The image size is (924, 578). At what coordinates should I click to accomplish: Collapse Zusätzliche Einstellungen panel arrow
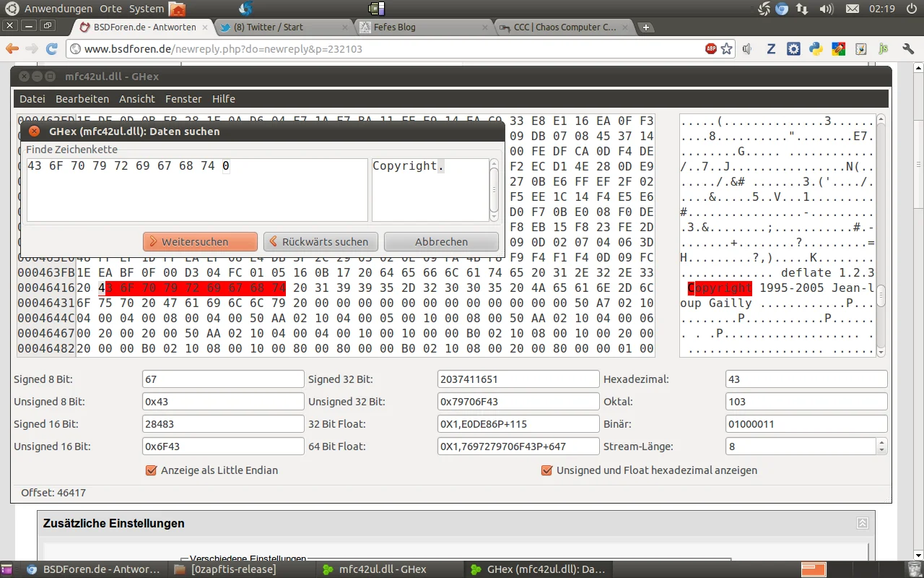click(862, 523)
